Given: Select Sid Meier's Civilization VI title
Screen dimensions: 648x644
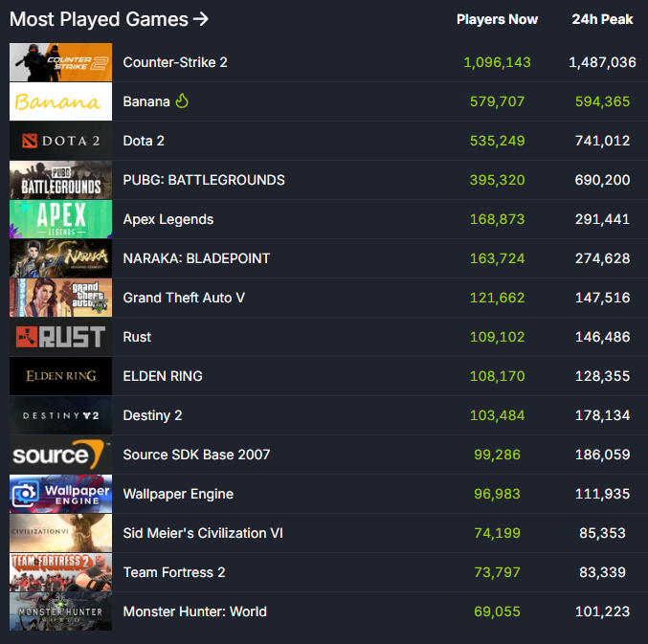Looking at the screenshot, I should tap(203, 533).
